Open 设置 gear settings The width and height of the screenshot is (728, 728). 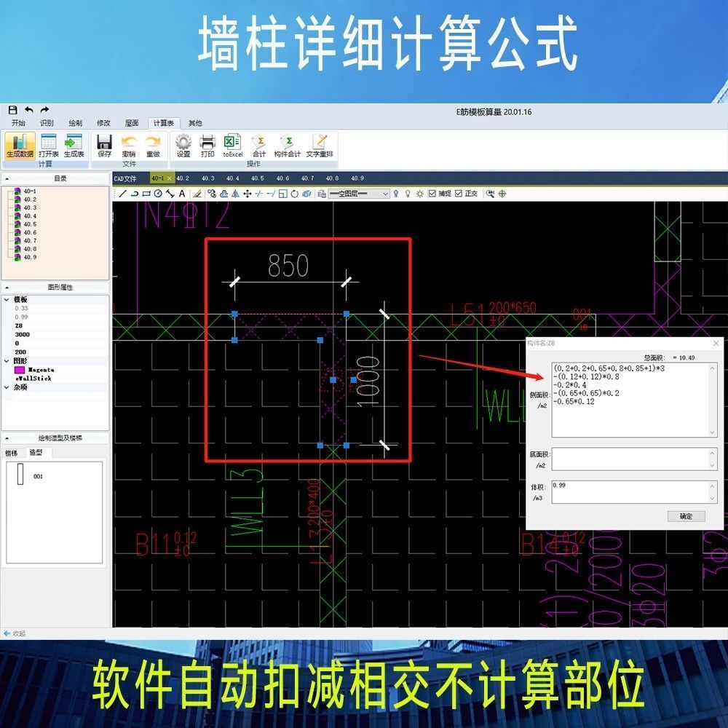pos(183,146)
